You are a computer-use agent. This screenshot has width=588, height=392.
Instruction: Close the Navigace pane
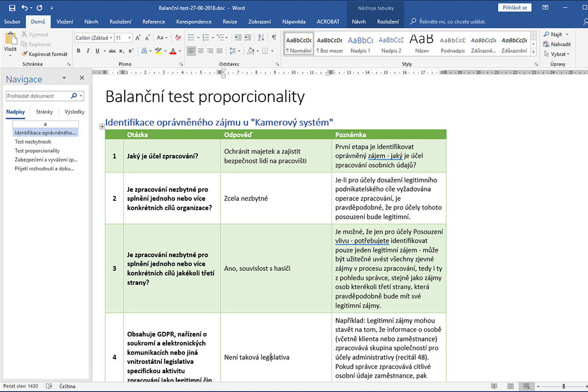pyautogui.click(x=82, y=78)
